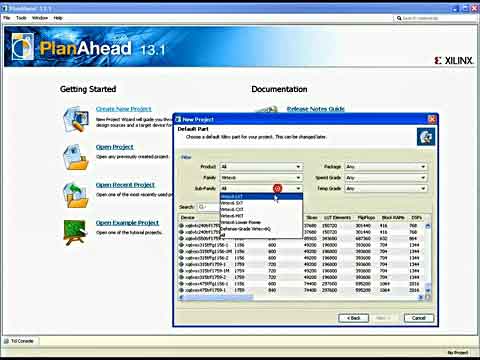The width and height of the screenshot is (480, 360).
Task: Click the Open Recent Project folder icon
Action: tap(76, 195)
